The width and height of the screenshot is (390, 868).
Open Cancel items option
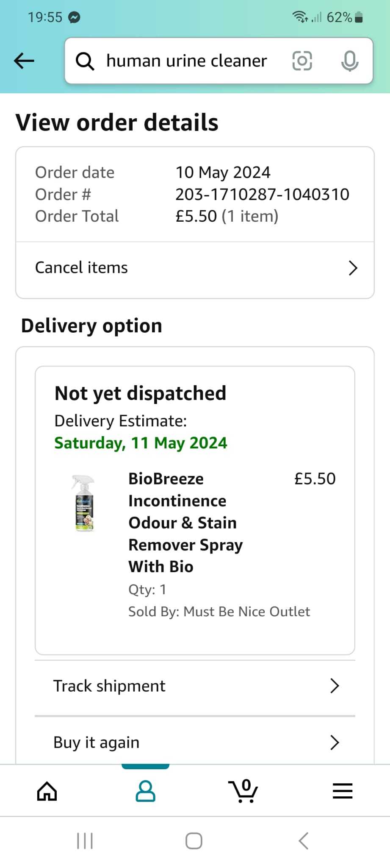click(x=195, y=268)
